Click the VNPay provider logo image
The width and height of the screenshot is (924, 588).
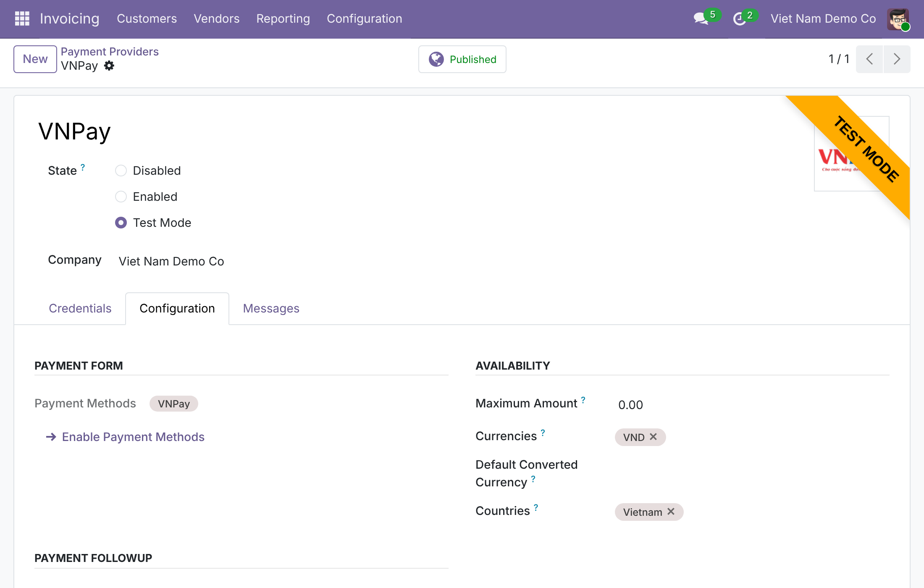[851, 154]
